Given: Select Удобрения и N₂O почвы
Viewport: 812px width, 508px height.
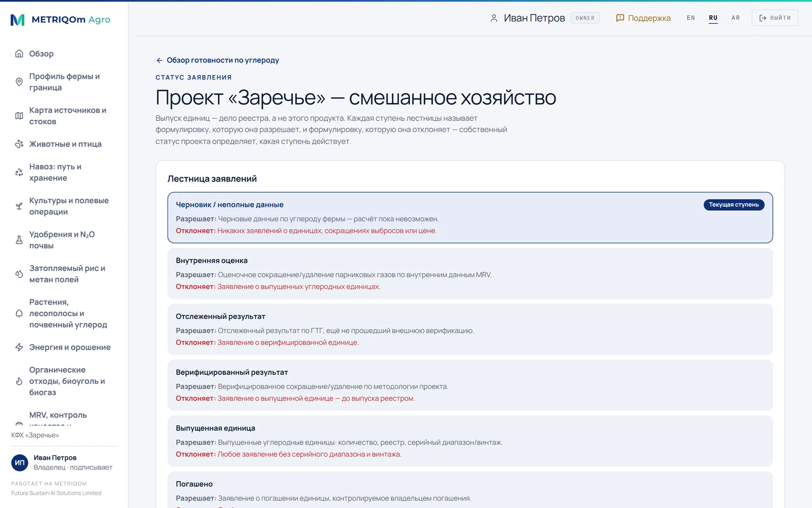Looking at the screenshot, I should (64, 240).
